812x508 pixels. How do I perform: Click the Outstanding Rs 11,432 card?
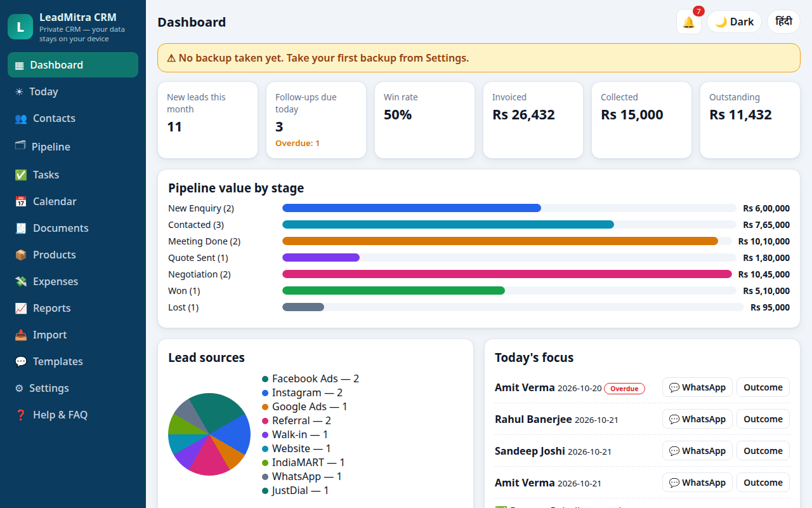(x=750, y=120)
